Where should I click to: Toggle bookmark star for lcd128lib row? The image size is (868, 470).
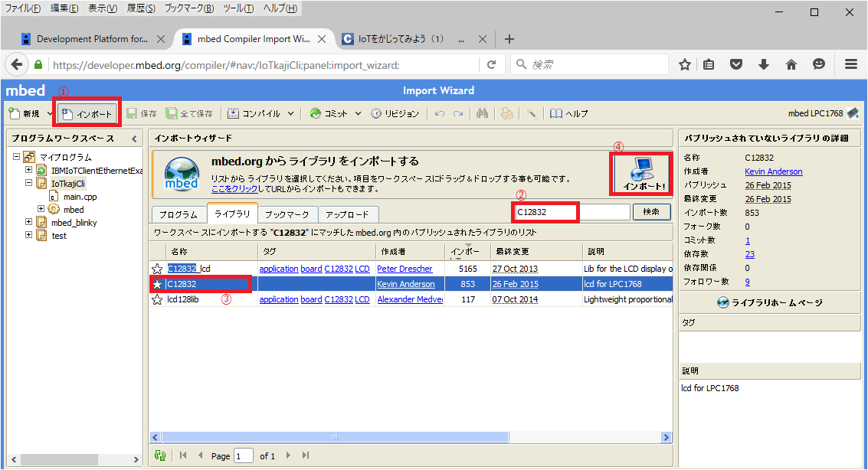[157, 300]
